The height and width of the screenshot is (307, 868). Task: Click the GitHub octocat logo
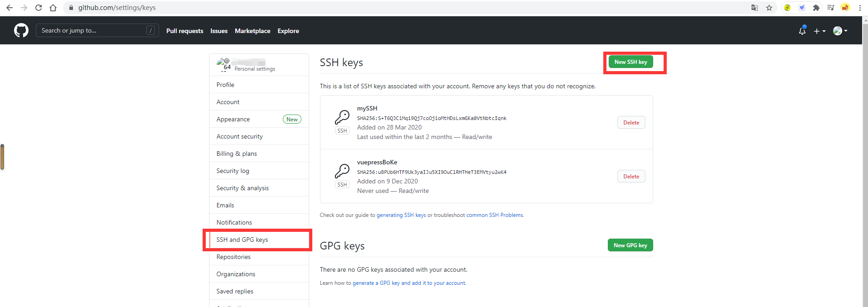pyautogui.click(x=21, y=30)
